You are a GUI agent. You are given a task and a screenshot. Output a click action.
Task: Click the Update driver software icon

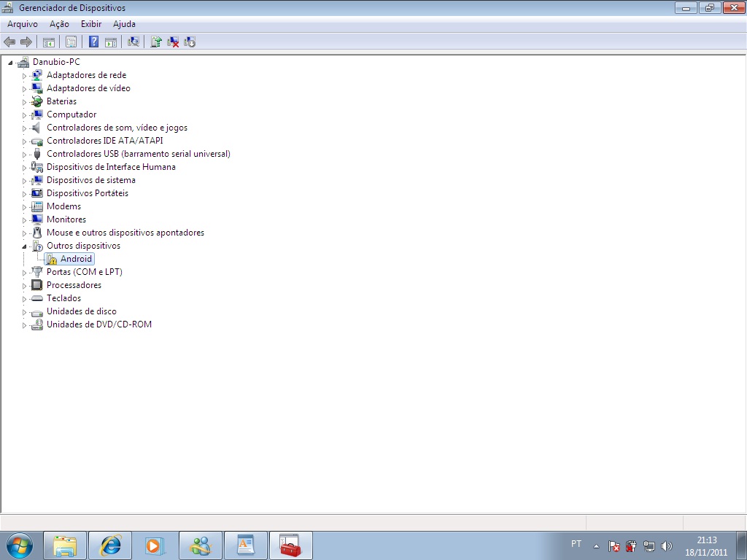pyautogui.click(x=156, y=42)
